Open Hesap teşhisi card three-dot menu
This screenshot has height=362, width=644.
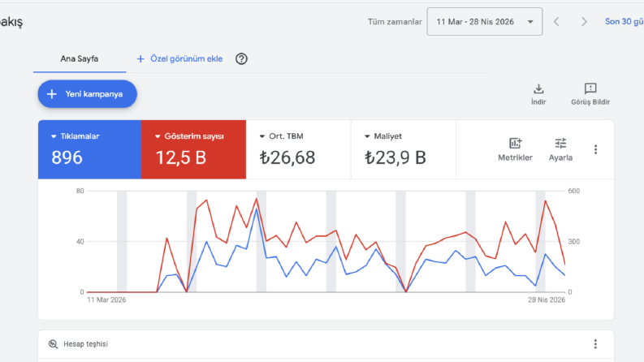(x=595, y=344)
